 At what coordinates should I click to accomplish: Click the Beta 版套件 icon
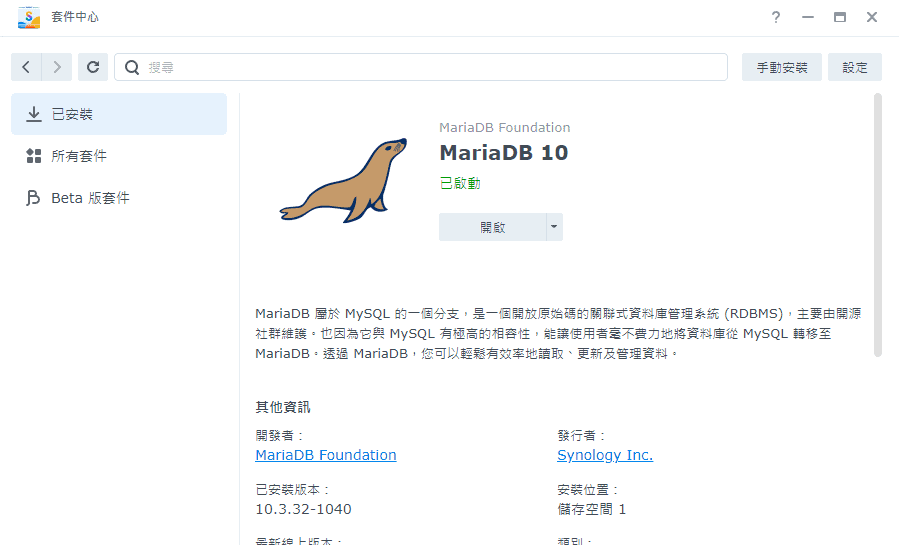[x=33, y=198]
